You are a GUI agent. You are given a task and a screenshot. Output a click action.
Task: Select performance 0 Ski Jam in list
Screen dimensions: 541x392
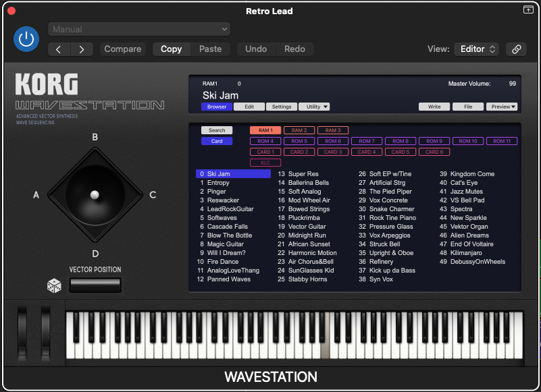pyautogui.click(x=233, y=174)
